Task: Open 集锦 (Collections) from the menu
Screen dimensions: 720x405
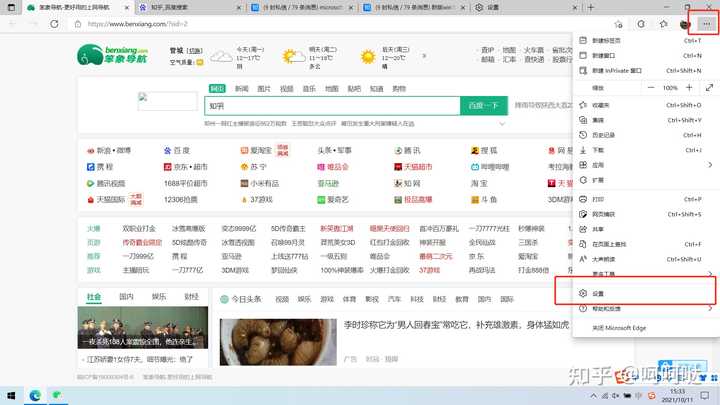Action: pyautogui.click(x=646, y=120)
